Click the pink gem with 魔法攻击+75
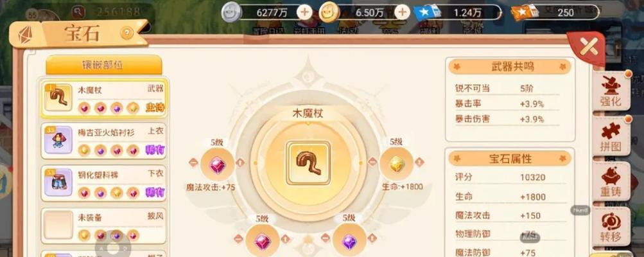Image resolution: width=644 pixels, height=257 pixels. tap(217, 165)
